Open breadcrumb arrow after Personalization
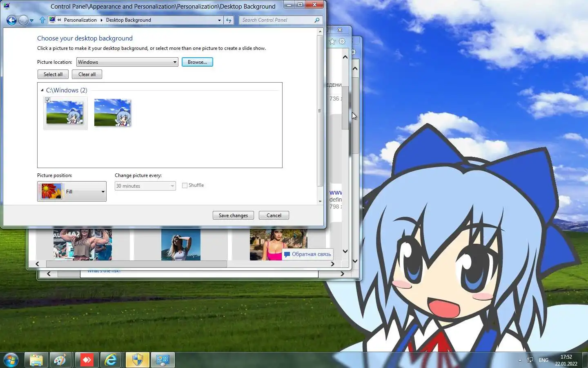The image size is (588, 368). tap(101, 20)
